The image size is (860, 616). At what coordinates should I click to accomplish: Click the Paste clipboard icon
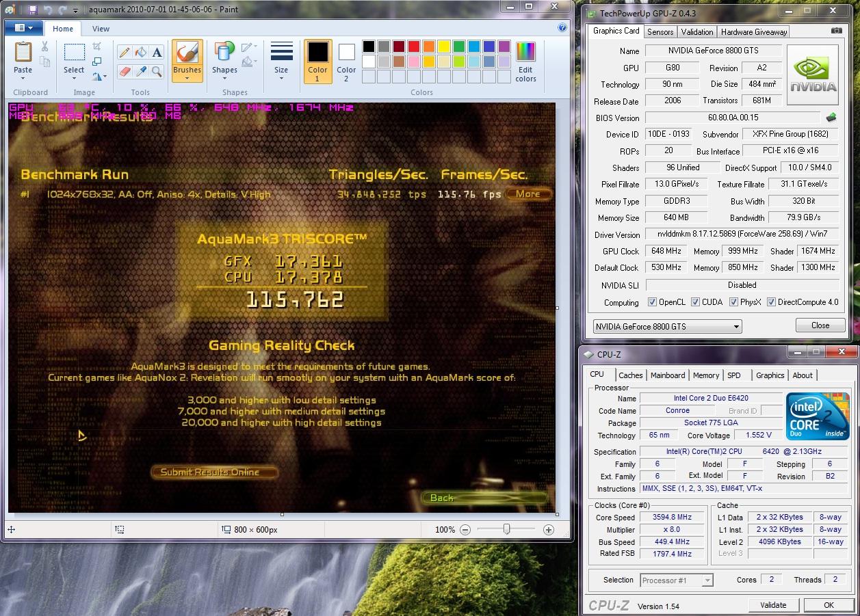pos(23,52)
